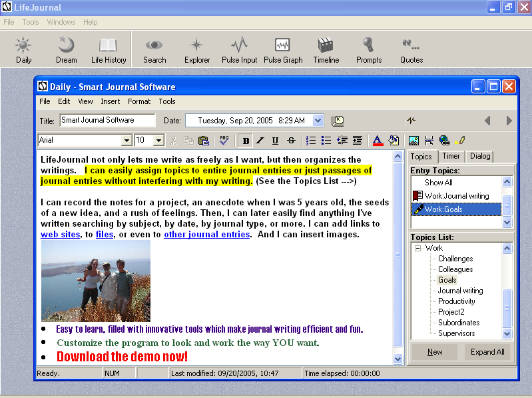Toggle italic formatting
The image size is (532, 398).
(x=260, y=140)
